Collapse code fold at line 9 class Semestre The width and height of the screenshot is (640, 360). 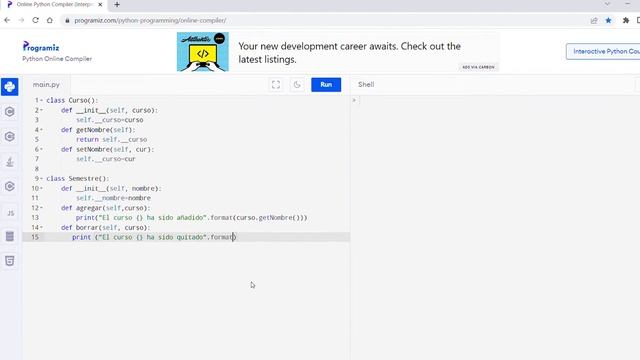tap(41, 179)
